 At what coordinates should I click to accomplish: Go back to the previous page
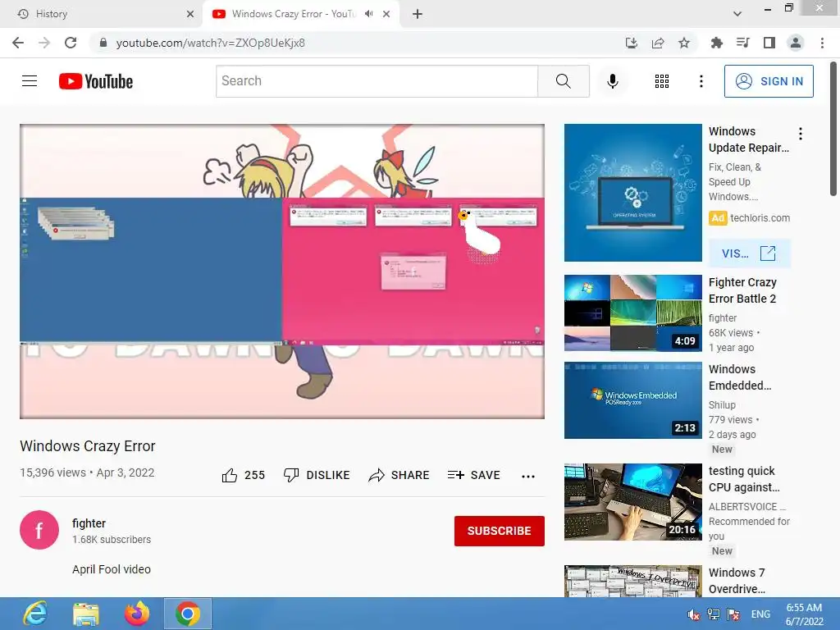pyautogui.click(x=18, y=43)
